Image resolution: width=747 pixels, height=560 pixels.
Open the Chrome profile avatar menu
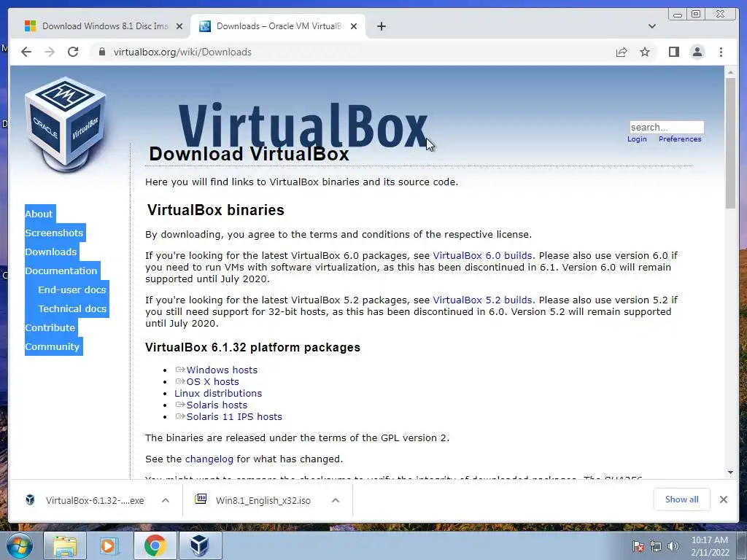coord(697,52)
